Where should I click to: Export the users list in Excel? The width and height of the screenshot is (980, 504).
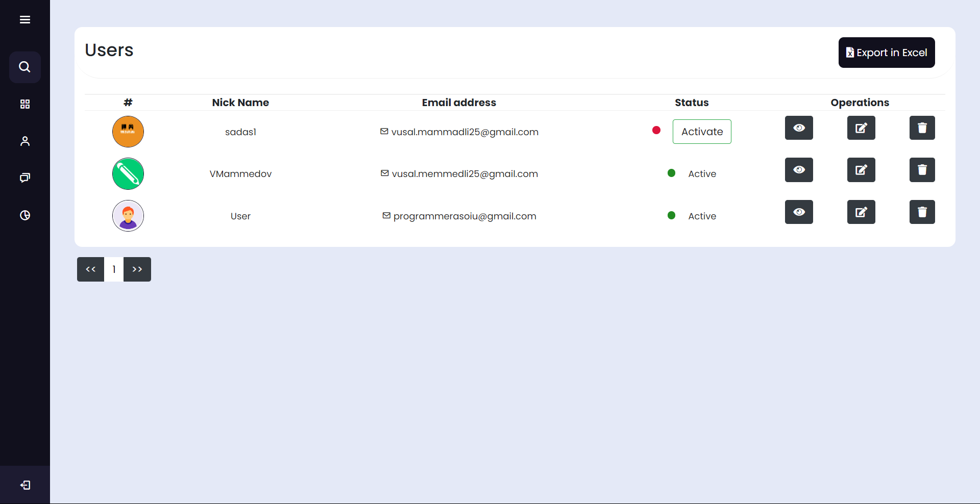887,52
